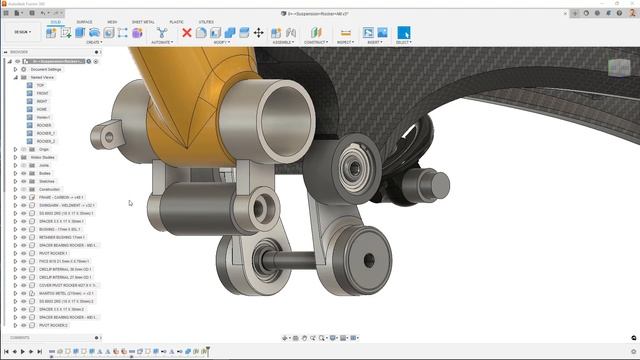
Task: Expand the FRAME - CARBON component
Action: (16, 198)
